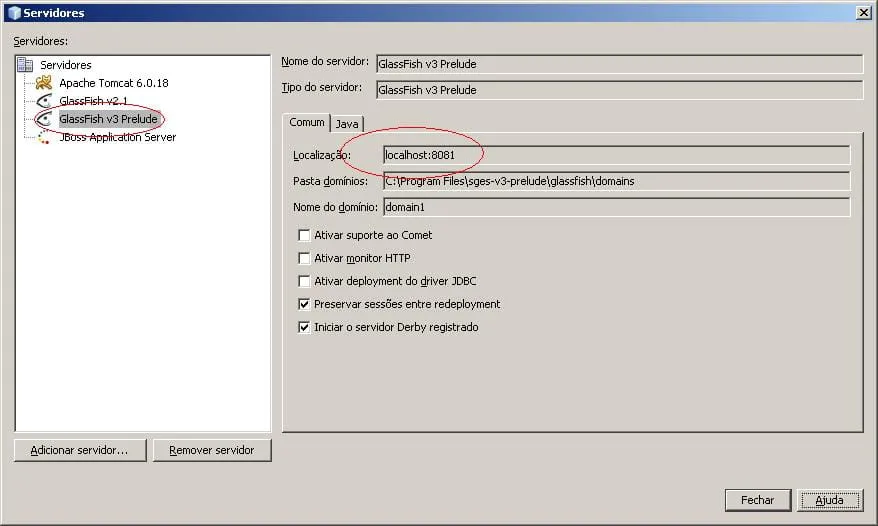
Task: Select JBoss Application Server entry
Action: (118, 137)
